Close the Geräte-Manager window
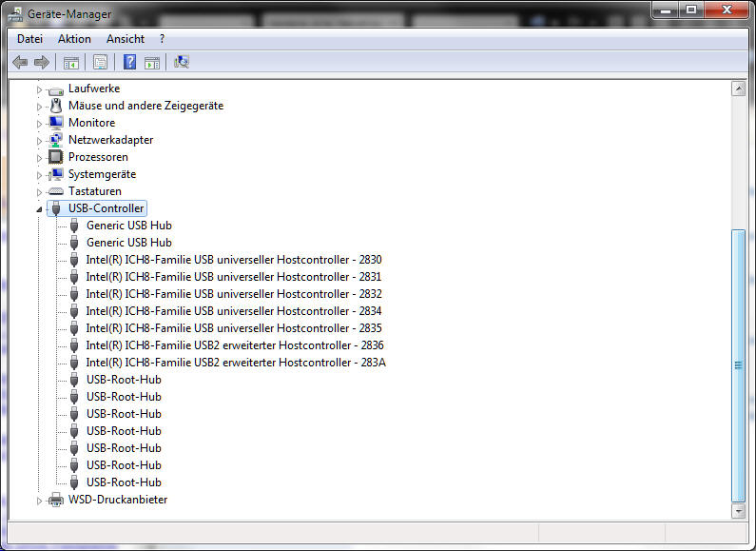The image size is (756, 551). tap(727, 10)
